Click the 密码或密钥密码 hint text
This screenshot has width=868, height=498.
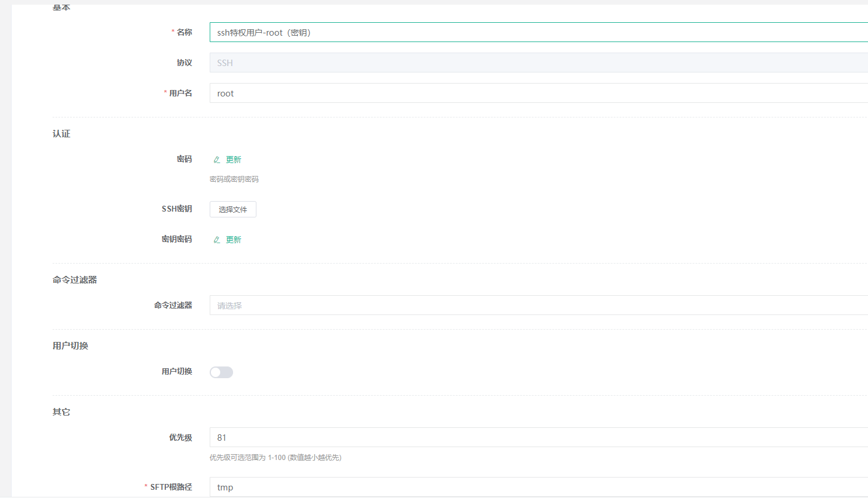point(234,179)
